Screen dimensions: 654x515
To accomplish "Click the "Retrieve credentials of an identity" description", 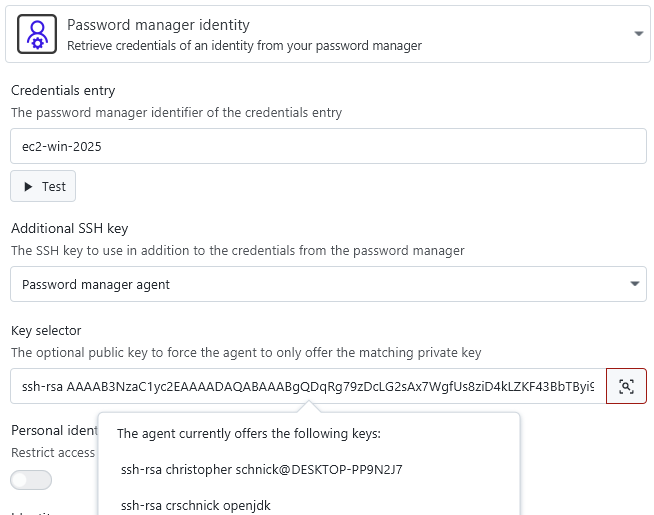I will click(x=244, y=45).
